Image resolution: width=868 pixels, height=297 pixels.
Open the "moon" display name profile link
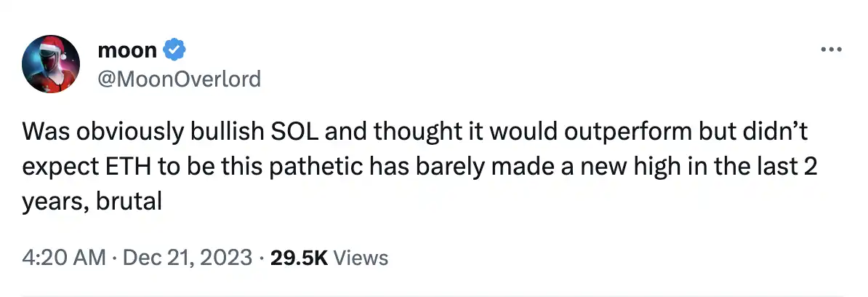click(126, 50)
